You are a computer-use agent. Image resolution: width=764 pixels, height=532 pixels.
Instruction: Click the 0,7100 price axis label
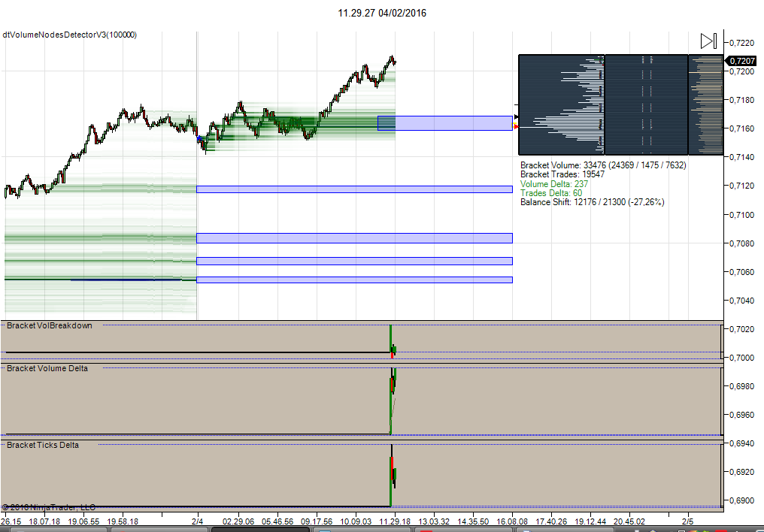741,215
